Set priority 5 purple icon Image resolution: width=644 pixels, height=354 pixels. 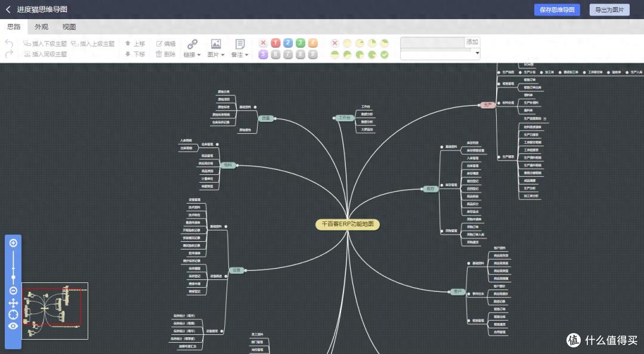264,54
